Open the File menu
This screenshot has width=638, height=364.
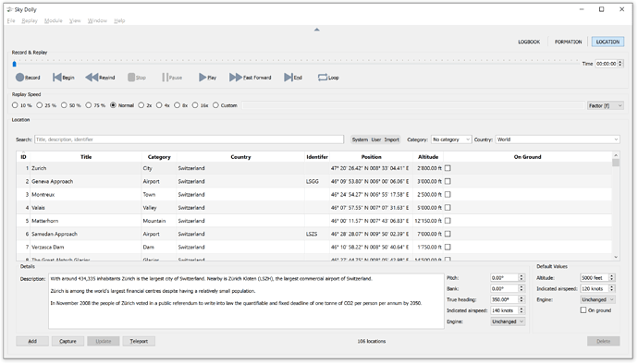[x=11, y=20]
